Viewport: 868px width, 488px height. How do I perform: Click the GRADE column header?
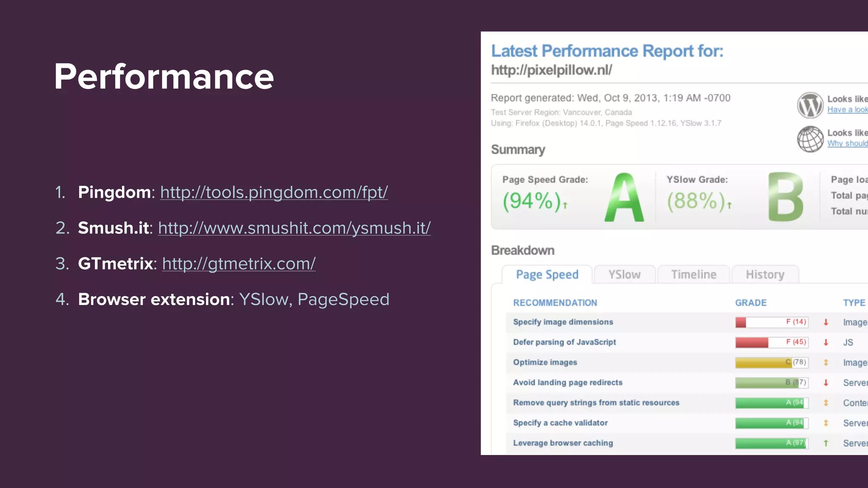751,303
